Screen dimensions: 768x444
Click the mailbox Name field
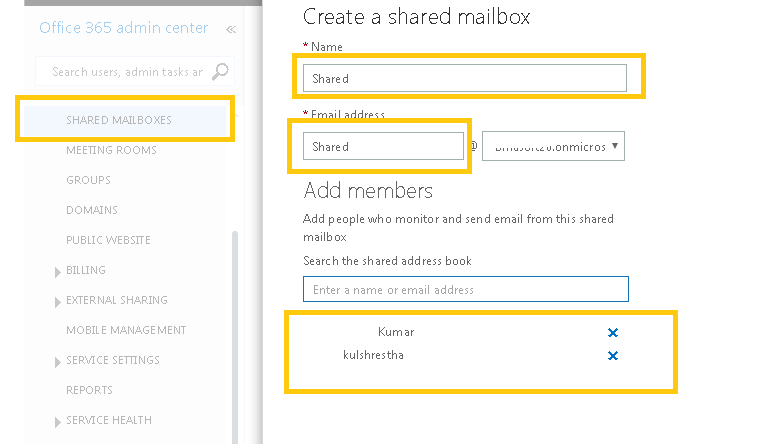click(465, 78)
